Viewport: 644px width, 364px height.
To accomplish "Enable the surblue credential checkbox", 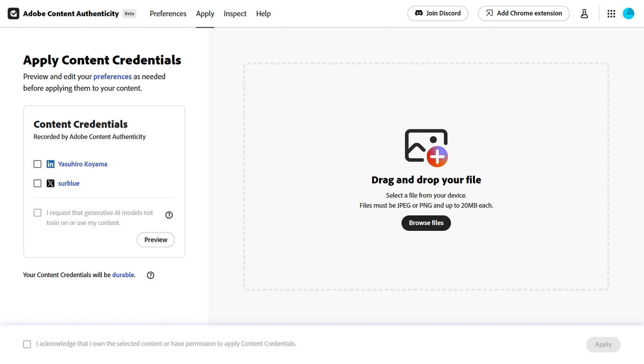I will pyautogui.click(x=37, y=183).
